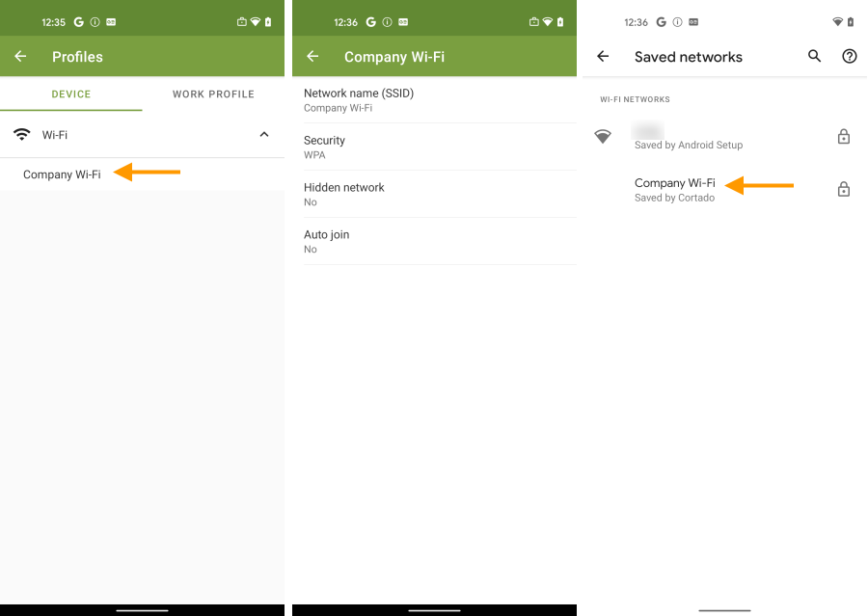This screenshot has width=868, height=616.
Task: Tap signal icon of Android Setup network
Action: 602,136
